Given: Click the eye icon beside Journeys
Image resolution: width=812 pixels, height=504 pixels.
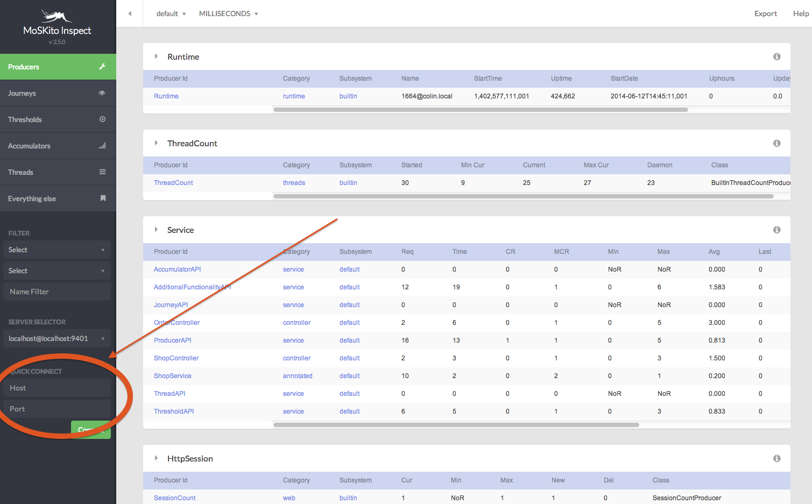Looking at the screenshot, I should pyautogui.click(x=102, y=93).
